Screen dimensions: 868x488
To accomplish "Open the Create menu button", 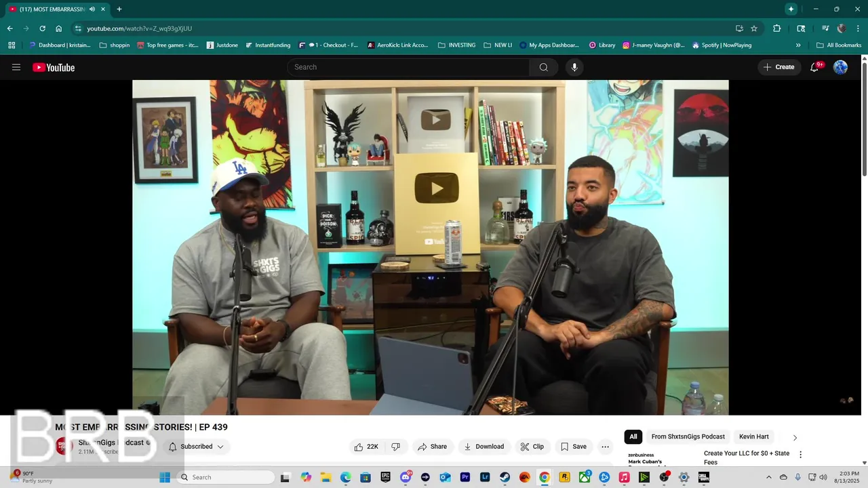I will click(x=779, y=67).
